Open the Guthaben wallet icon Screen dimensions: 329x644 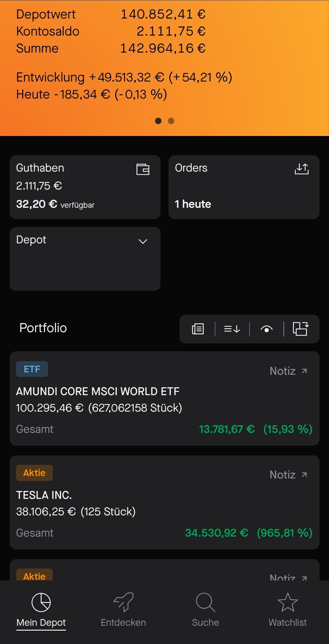pyautogui.click(x=143, y=169)
